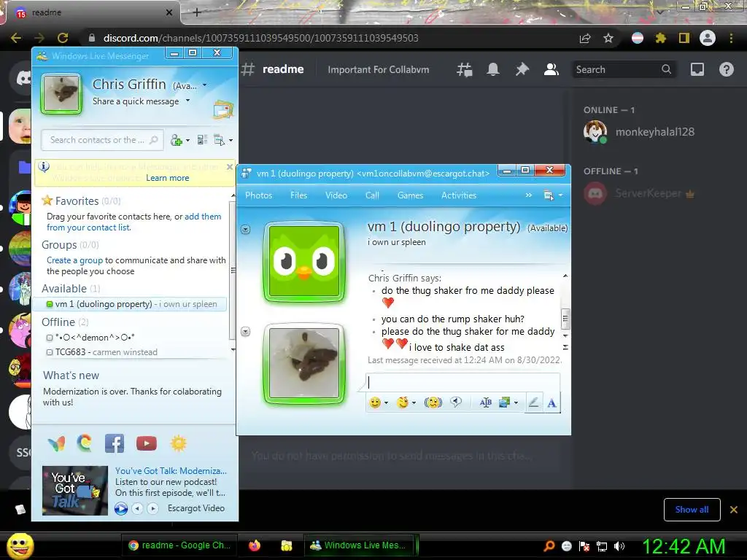Click Search contacts field in Messenger
The image size is (747, 560).
tap(102, 140)
